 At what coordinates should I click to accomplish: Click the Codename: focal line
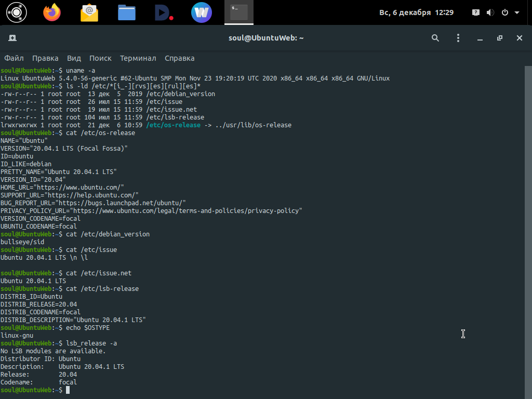38,382
